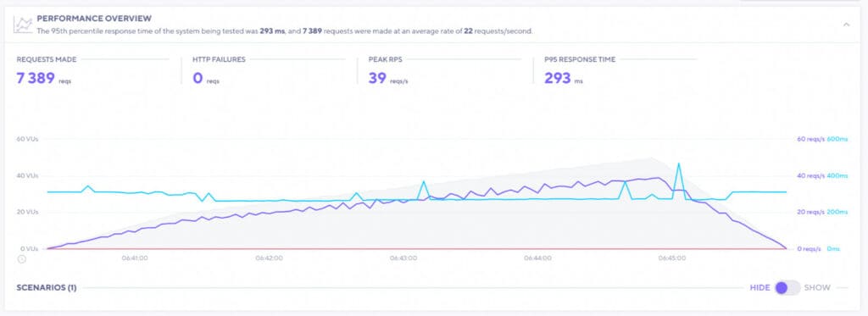868x316 pixels.
Task: Click the 60 reqs/s purple axis label
Action: pyautogui.click(x=810, y=140)
